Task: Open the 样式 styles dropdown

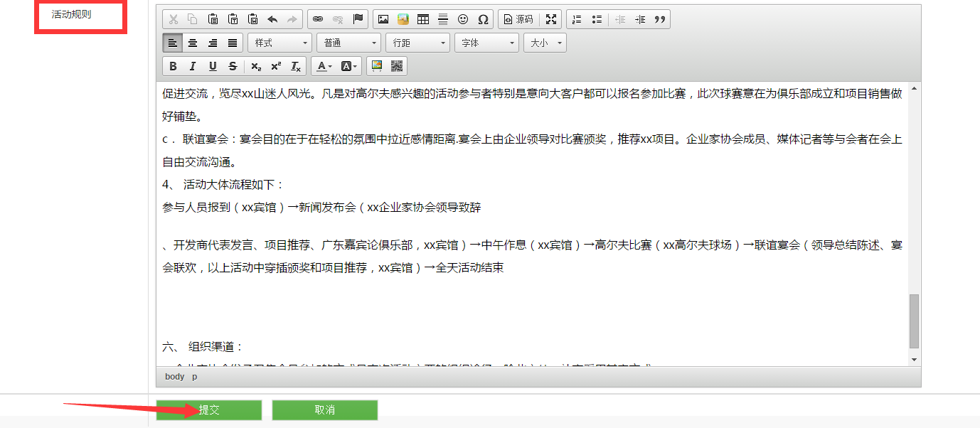Action: tap(280, 43)
